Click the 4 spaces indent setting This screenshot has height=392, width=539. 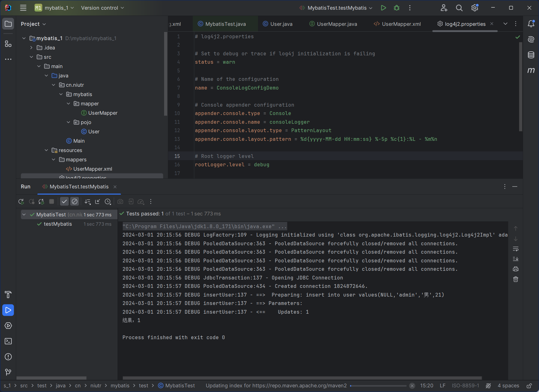[x=508, y=385]
